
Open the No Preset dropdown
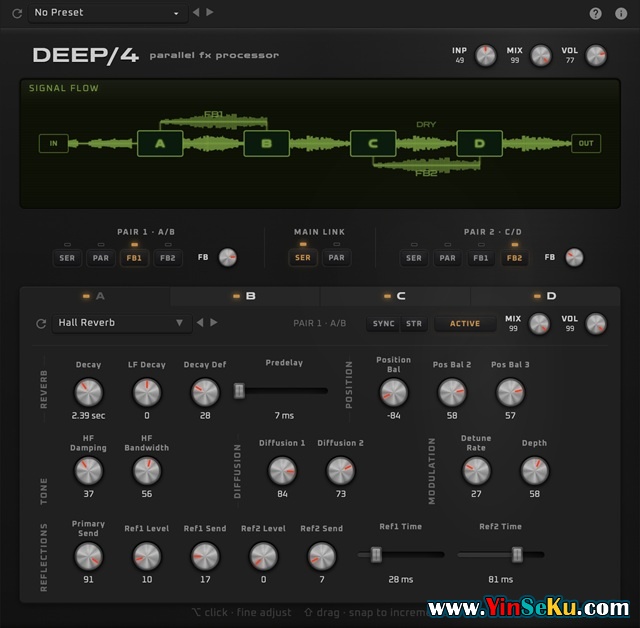point(106,13)
